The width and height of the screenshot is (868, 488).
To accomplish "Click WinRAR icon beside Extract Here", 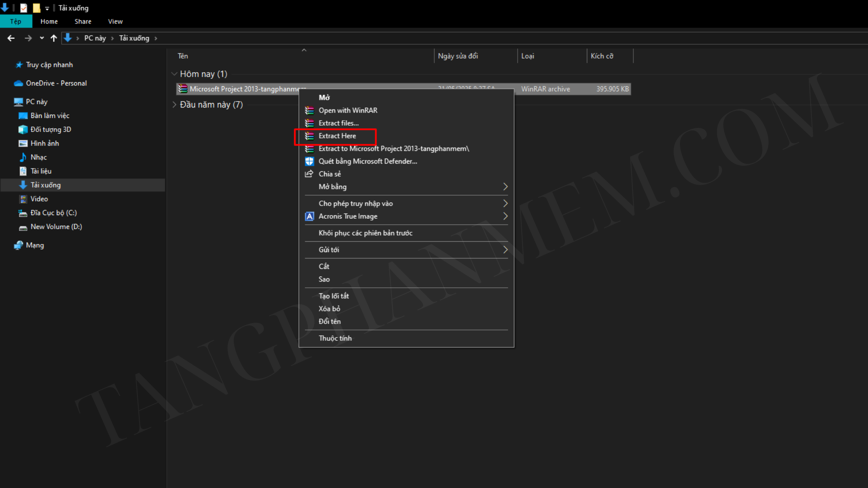I will 309,136.
